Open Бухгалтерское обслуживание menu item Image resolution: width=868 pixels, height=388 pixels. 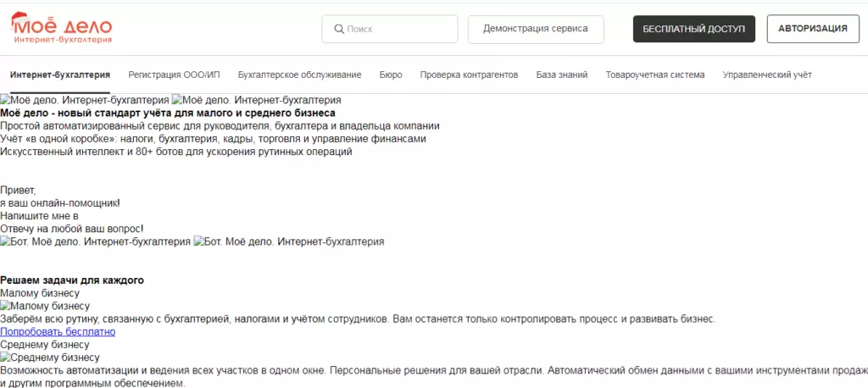tap(299, 75)
